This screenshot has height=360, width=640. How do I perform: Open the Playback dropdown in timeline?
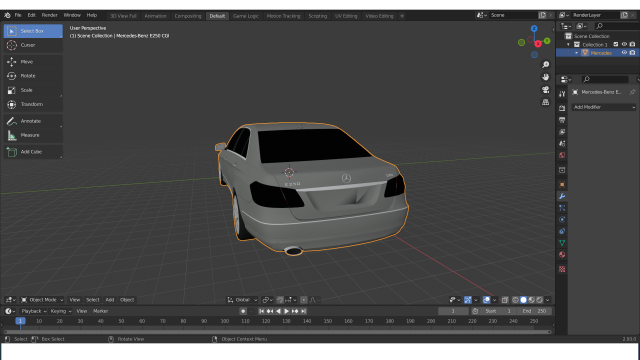pyautogui.click(x=33, y=311)
